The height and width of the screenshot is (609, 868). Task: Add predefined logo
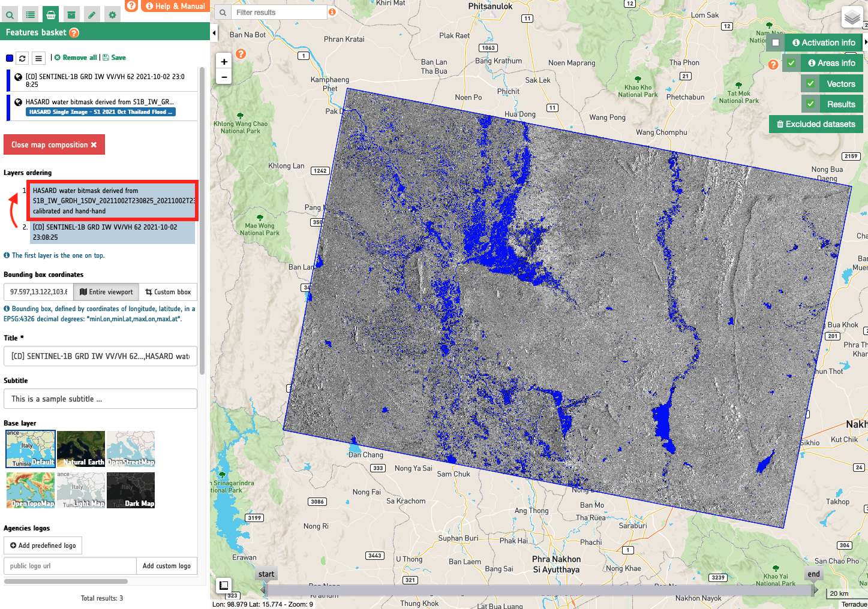tap(43, 545)
